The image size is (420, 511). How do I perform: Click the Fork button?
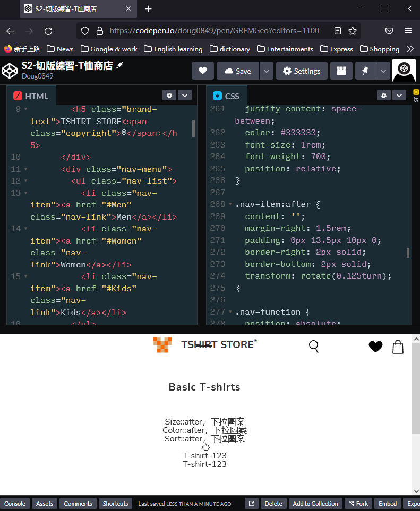[x=358, y=504]
